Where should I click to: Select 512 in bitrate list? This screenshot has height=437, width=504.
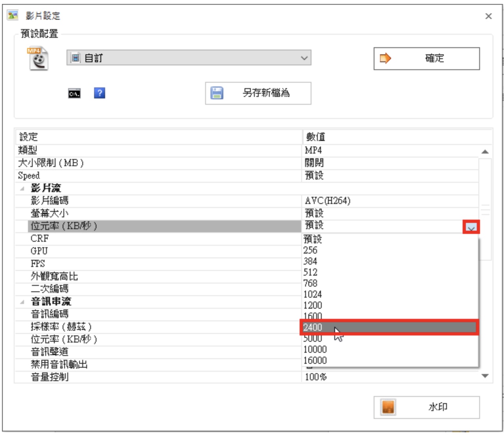click(x=389, y=272)
